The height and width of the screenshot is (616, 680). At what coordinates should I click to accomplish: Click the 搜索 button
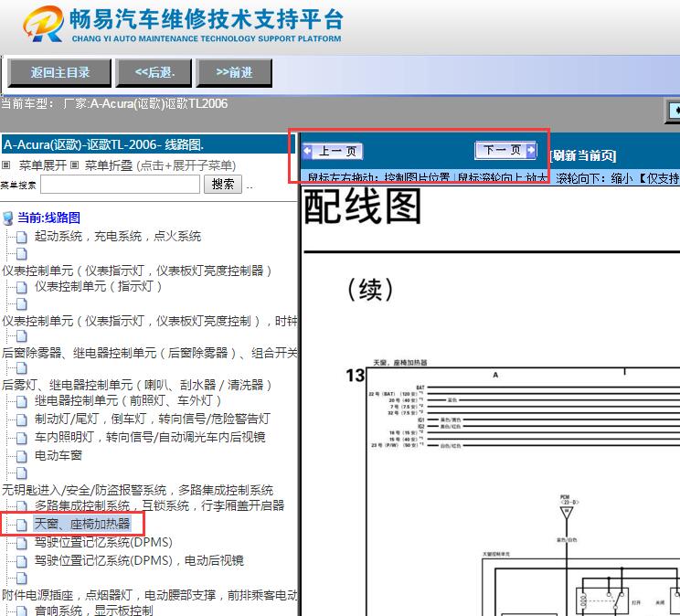click(223, 185)
